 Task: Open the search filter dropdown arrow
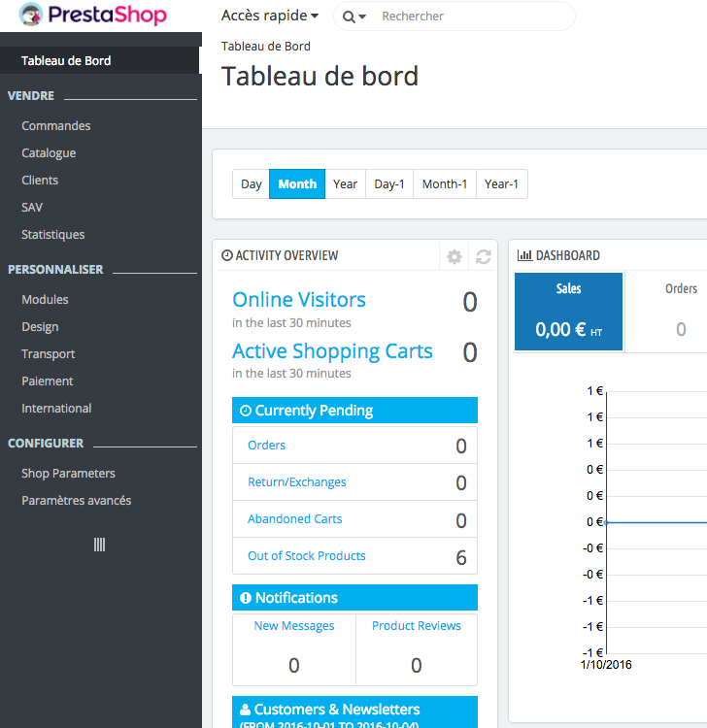coord(362,17)
